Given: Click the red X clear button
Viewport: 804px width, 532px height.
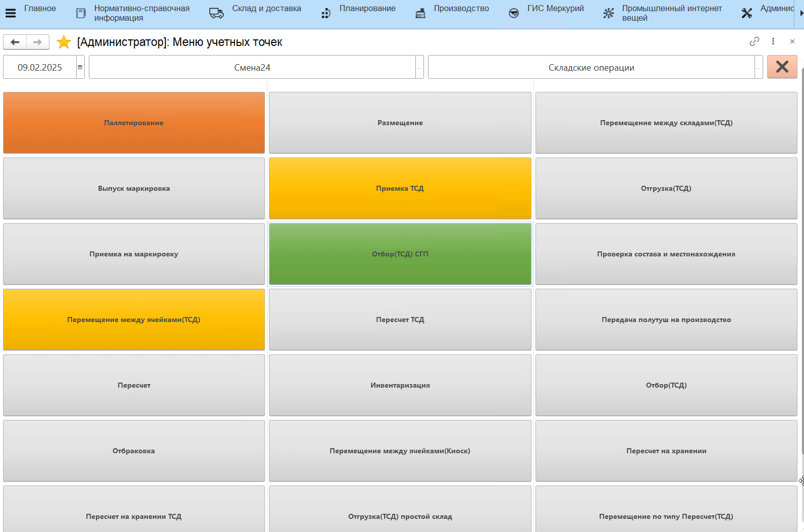Looking at the screenshot, I should click(x=782, y=67).
